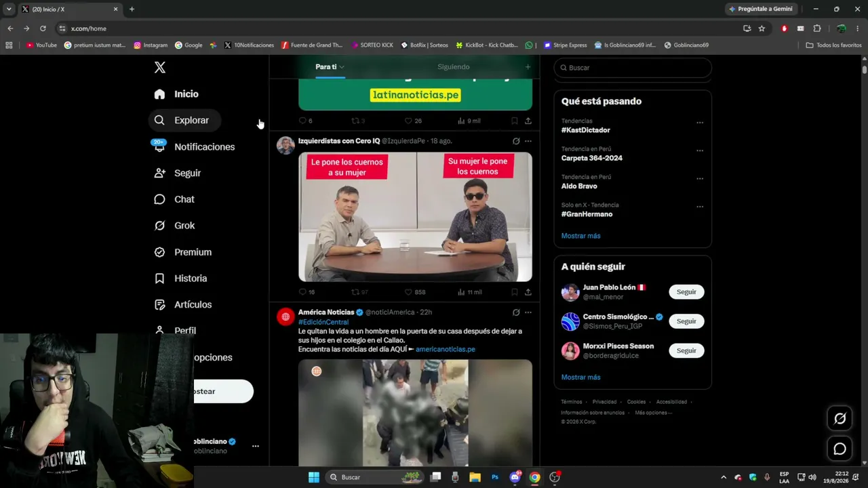The width and height of the screenshot is (868, 488).
Task: Open more options for #GranHermano trend
Action: point(700,207)
